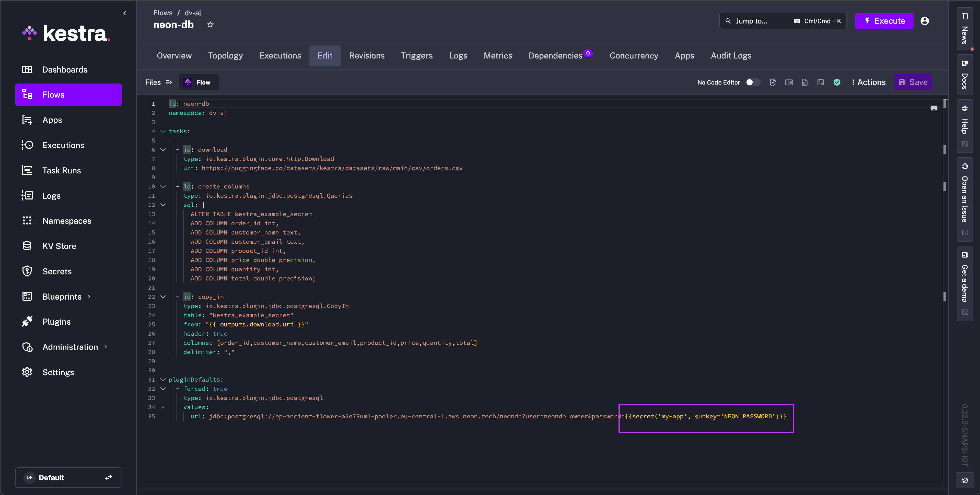Open the KV Store sidebar item
The width and height of the screenshot is (980, 495).
click(59, 246)
